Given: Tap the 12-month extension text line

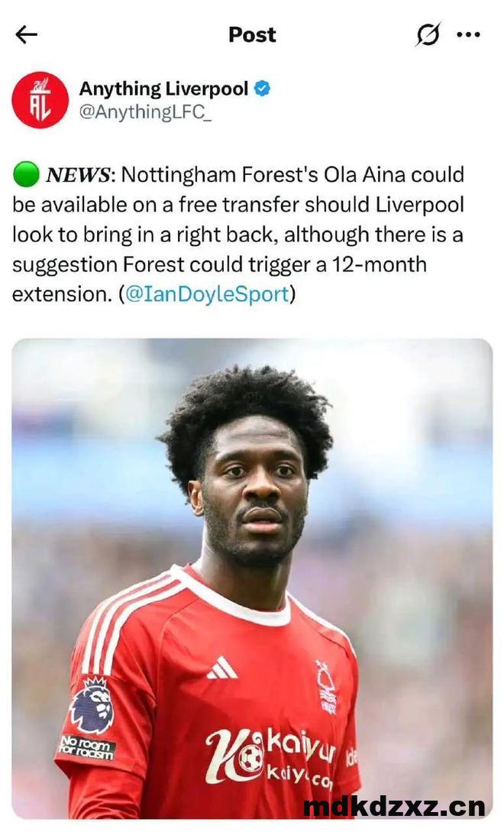Looking at the screenshot, I should click(219, 264).
